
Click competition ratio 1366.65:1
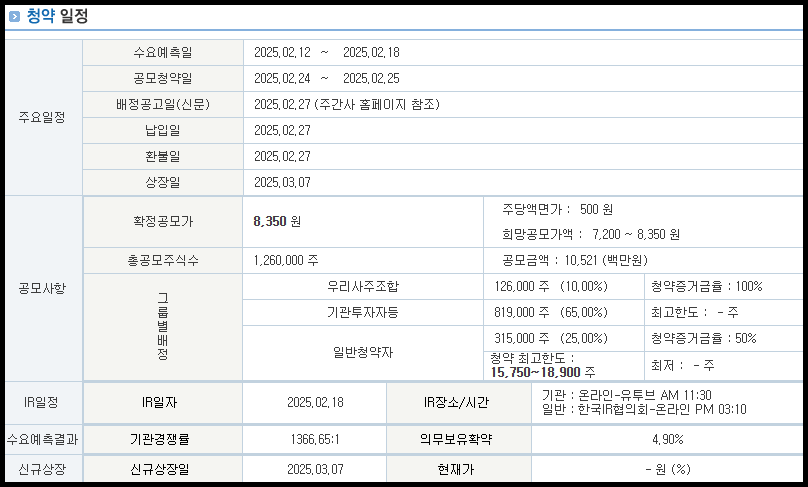click(x=315, y=440)
